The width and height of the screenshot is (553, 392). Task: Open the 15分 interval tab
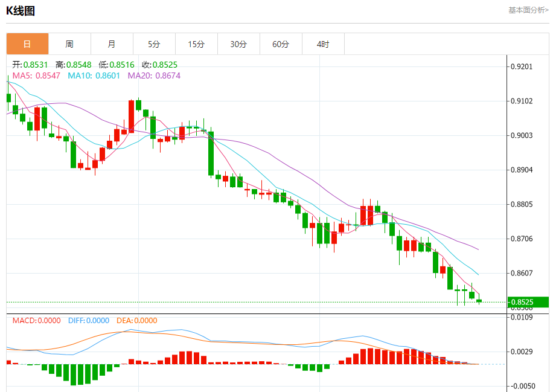coord(197,44)
